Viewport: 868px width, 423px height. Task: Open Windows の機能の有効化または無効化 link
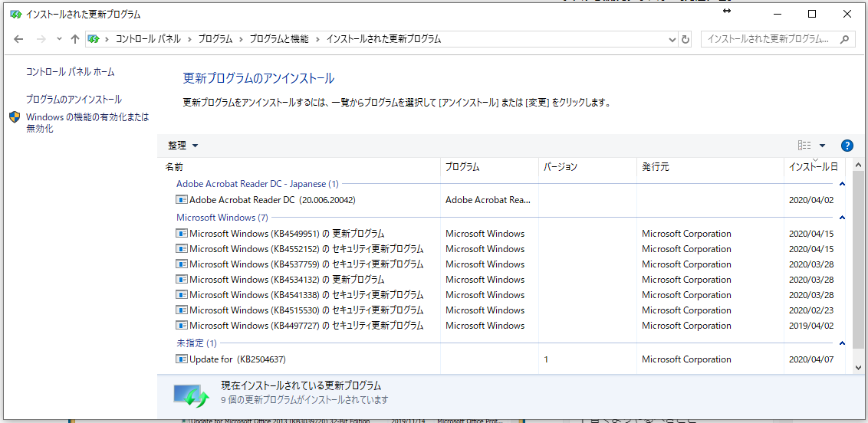click(87, 123)
